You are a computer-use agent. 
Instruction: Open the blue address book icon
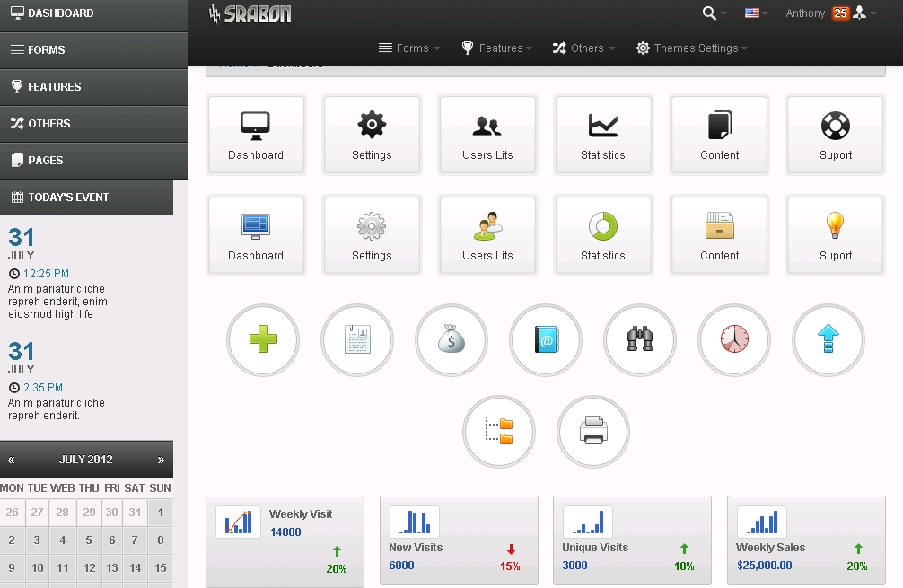click(x=546, y=340)
